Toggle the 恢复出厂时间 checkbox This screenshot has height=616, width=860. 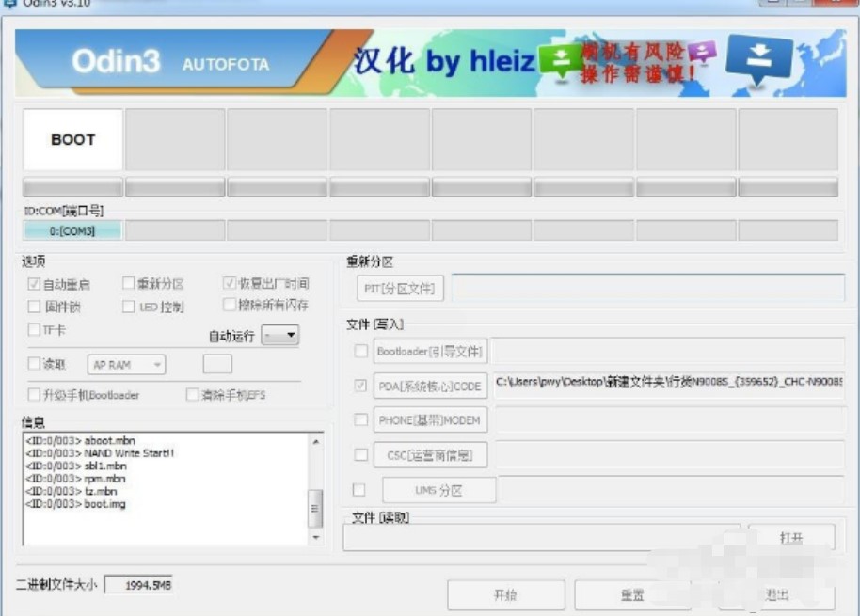[x=230, y=283]
